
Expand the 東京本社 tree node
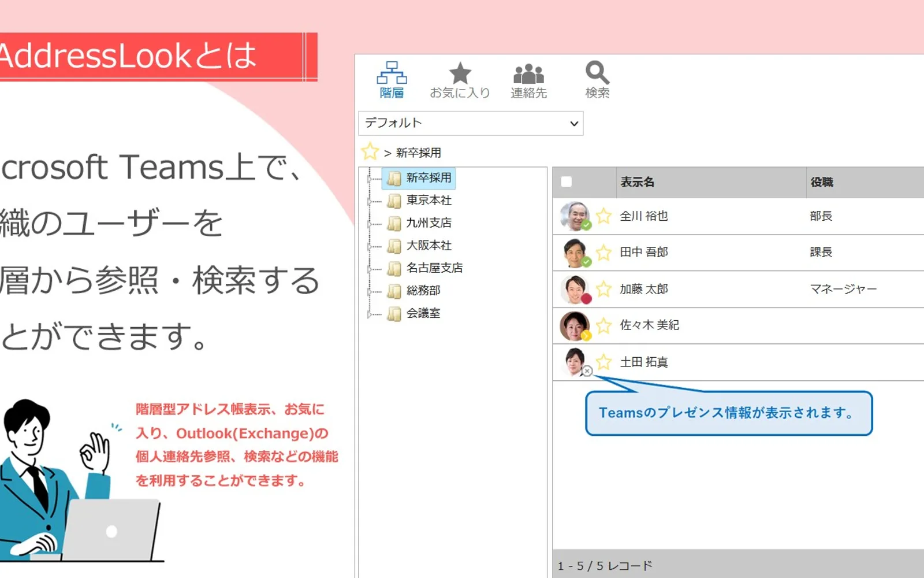tap(370, 202)
